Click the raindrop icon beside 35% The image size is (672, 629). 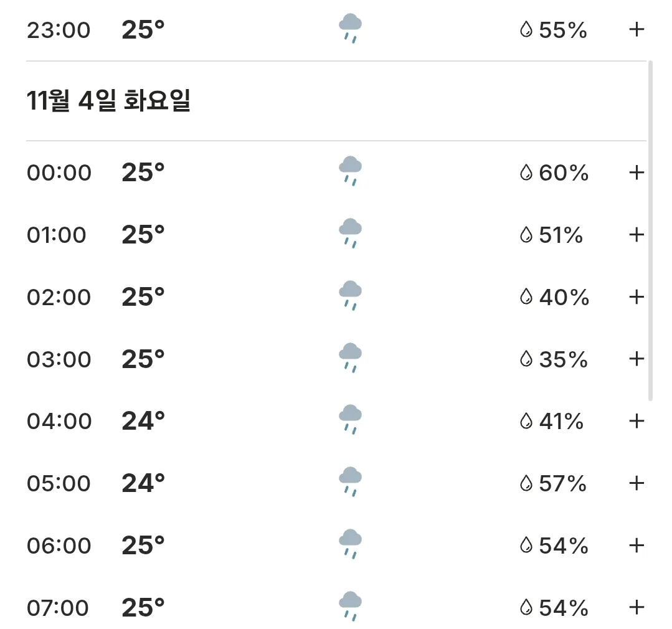click(526, 359)
